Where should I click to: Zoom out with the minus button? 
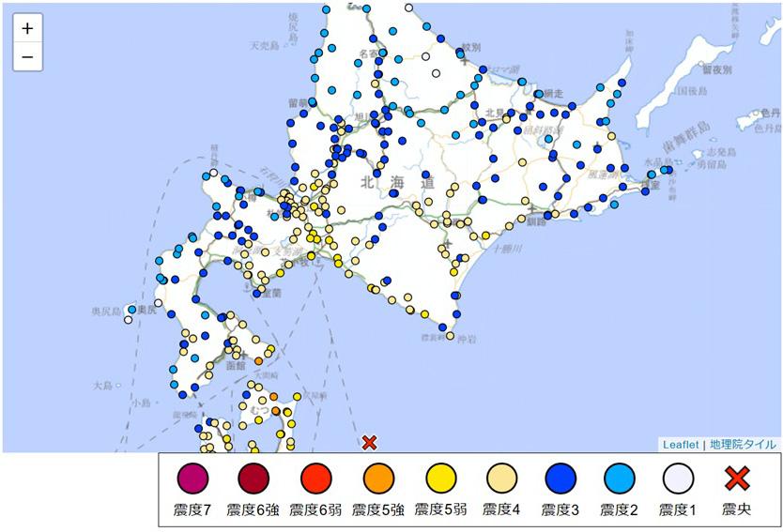point(27,56)
